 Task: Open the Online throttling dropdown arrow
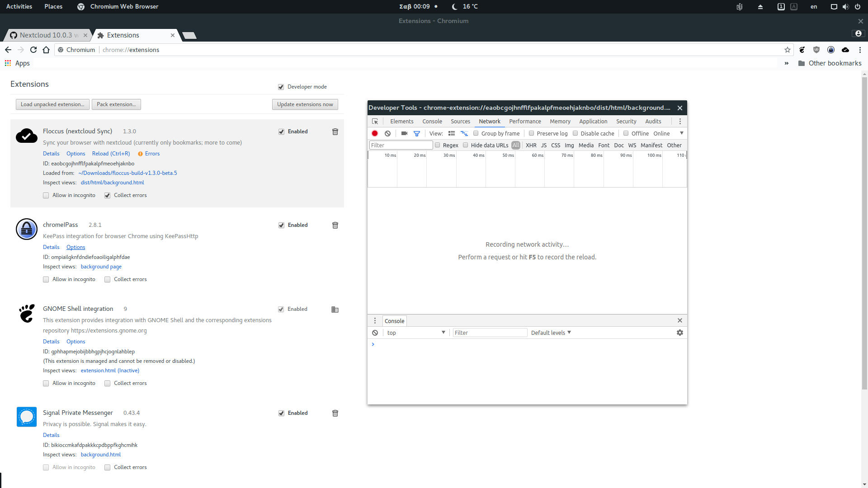(x=682, y=133)
